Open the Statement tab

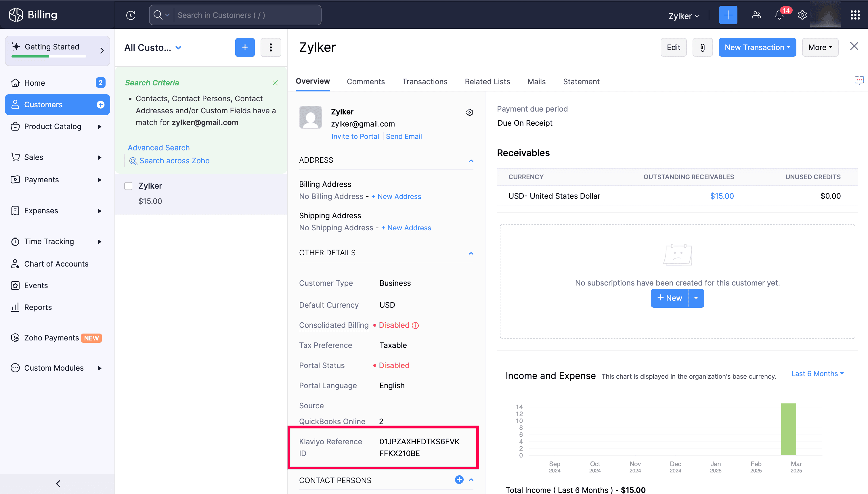point(581,81)
